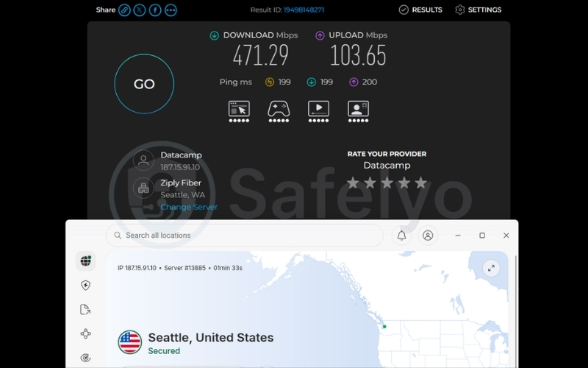Open gaming experience rating icon
The height and width of the screenshot is (368, 588).
[279, 111]
